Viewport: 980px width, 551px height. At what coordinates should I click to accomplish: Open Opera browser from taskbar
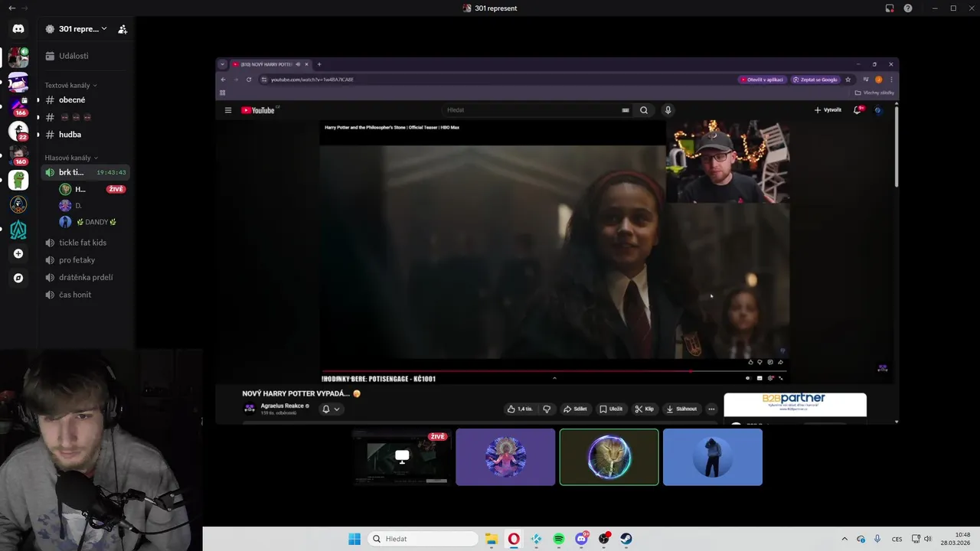[514, 539]
